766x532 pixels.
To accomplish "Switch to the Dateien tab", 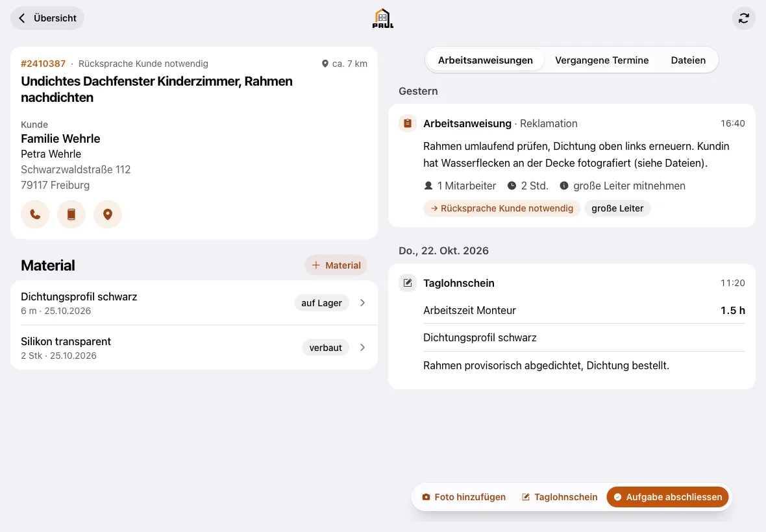I will click(688, 60).
